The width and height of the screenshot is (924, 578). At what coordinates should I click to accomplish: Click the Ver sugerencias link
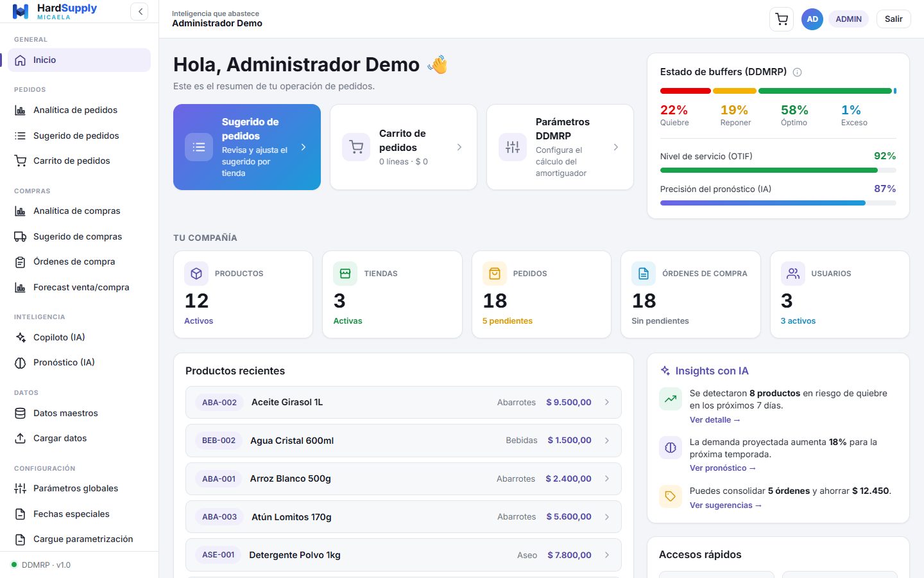(x=726, y=505)
